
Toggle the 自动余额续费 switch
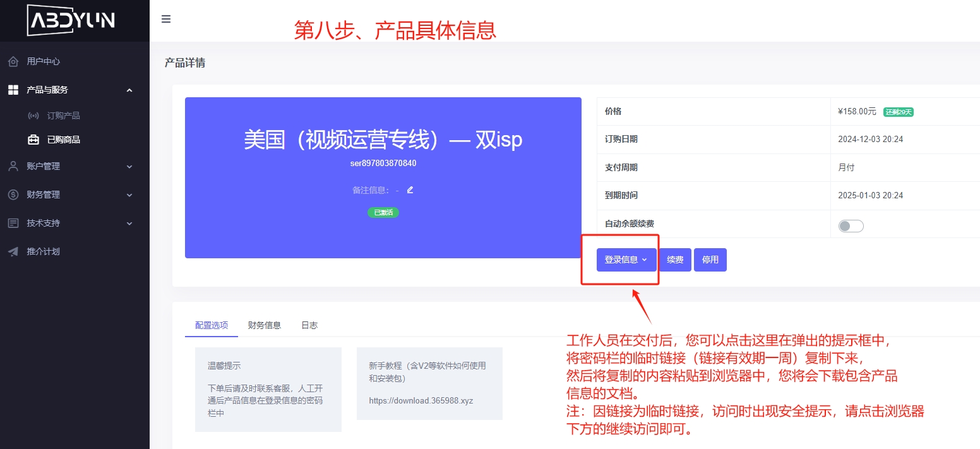pos(851,226)
